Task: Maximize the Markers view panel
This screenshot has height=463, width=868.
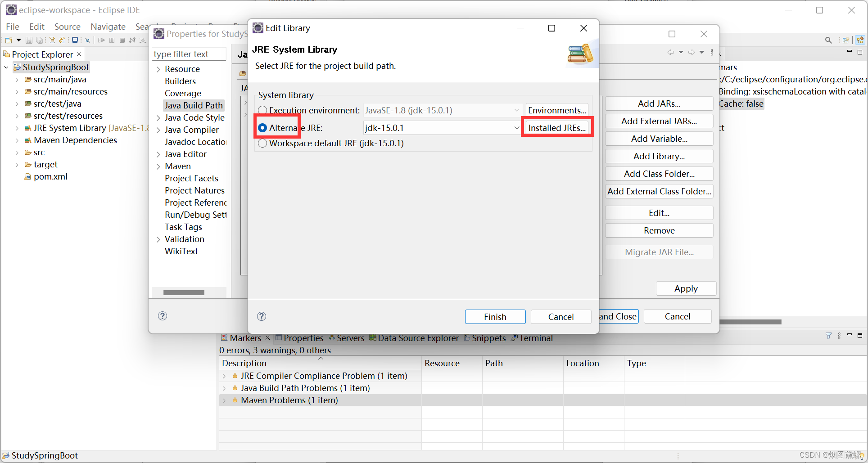Action: click(x=860, y=335)
